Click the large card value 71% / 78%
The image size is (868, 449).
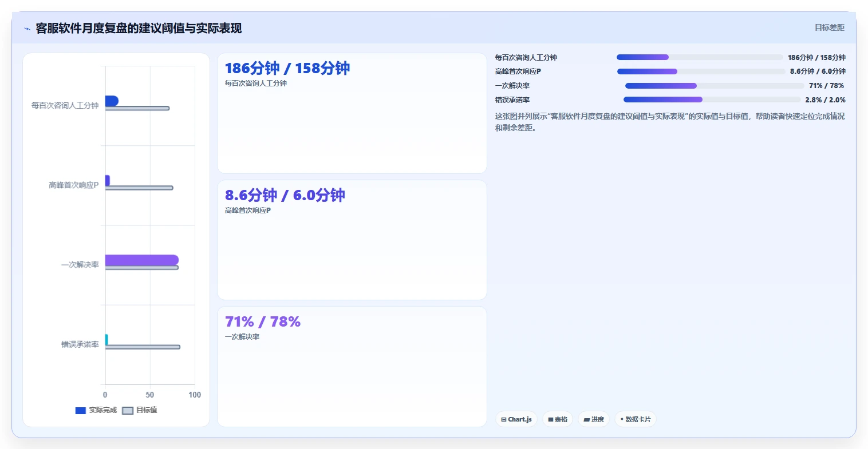click(263, 321)
